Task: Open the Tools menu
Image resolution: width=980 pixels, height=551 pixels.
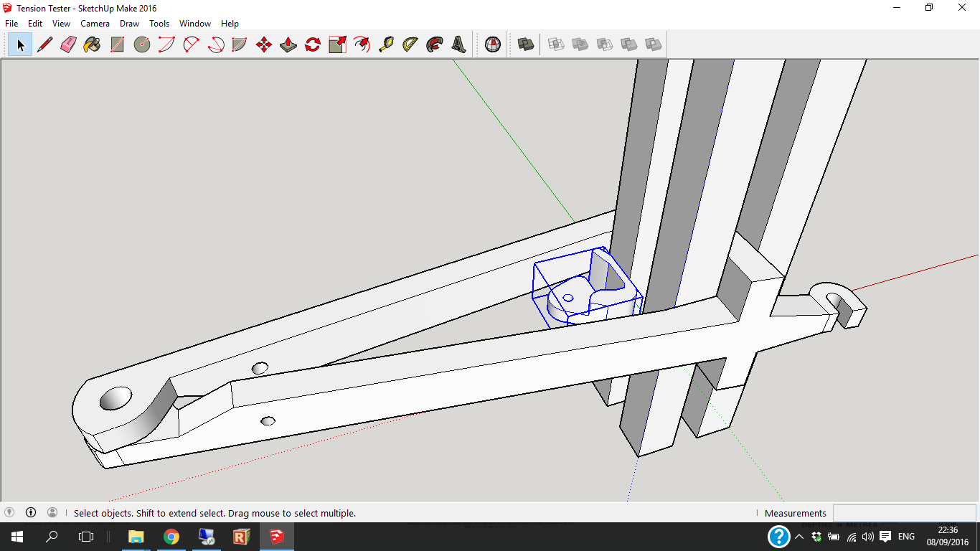Action: (159, 24)
